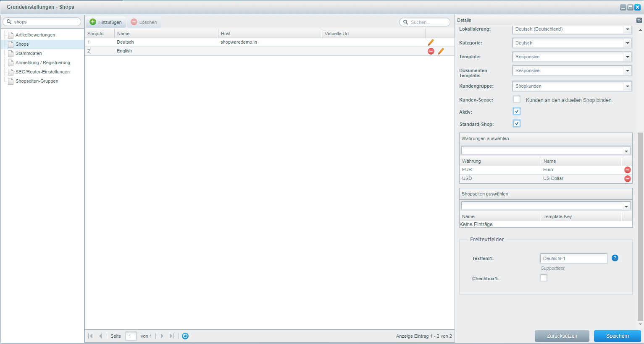Click the Details panel vertical scrollbar
Viewport: 644px width, 344px height.
pyautogui.click(x=640, y=227)
